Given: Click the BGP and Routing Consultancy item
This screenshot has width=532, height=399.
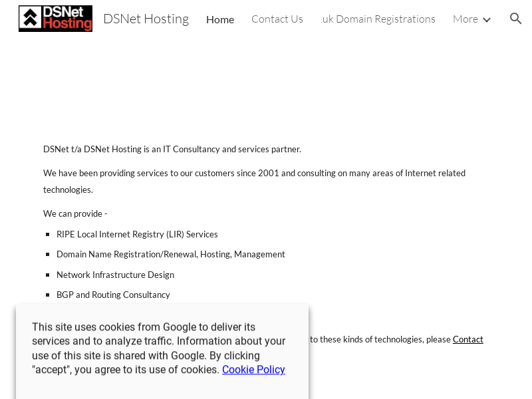Looking at the screenshot, I should (113, 295).
